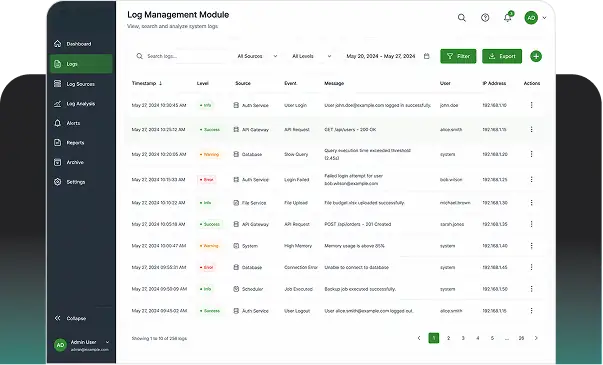This screenshot has height=365, width=603.
Task: Select page 1 in pagination
Action: click(x=434, y=338)
